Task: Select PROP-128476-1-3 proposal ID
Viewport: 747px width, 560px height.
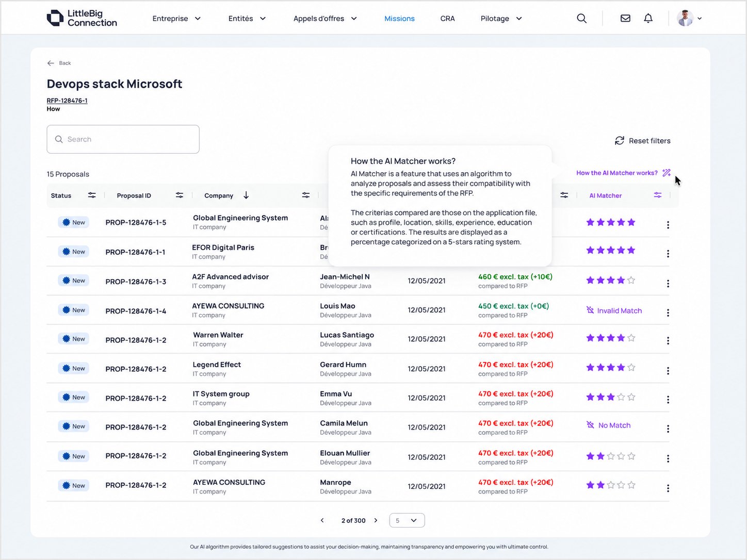Action: (136, 282)
